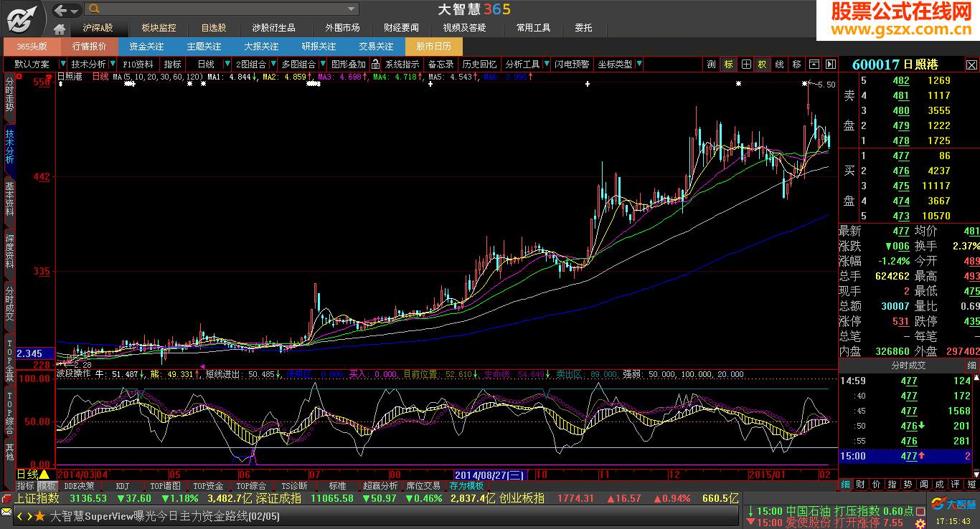This screenshot has height=529, width=980.
Task: Click the stock search input field
Action: pos(222,9)
